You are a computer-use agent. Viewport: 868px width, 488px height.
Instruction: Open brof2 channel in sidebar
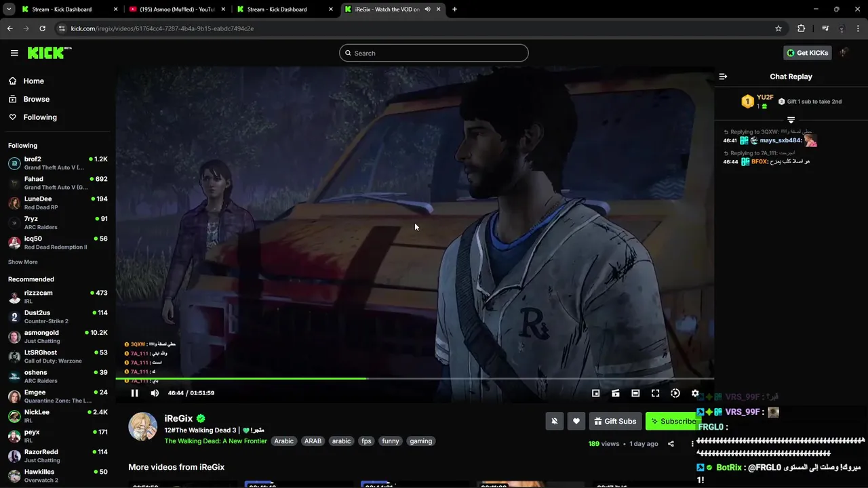point(58,163)
